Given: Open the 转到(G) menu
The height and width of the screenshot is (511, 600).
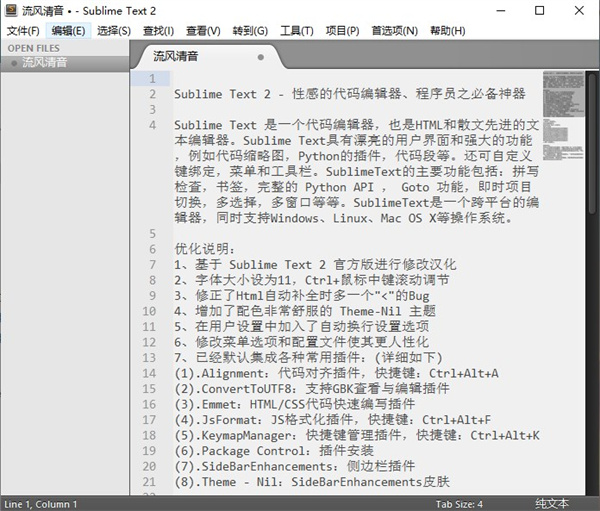Looking at the screenshot, I should point(250,31).
